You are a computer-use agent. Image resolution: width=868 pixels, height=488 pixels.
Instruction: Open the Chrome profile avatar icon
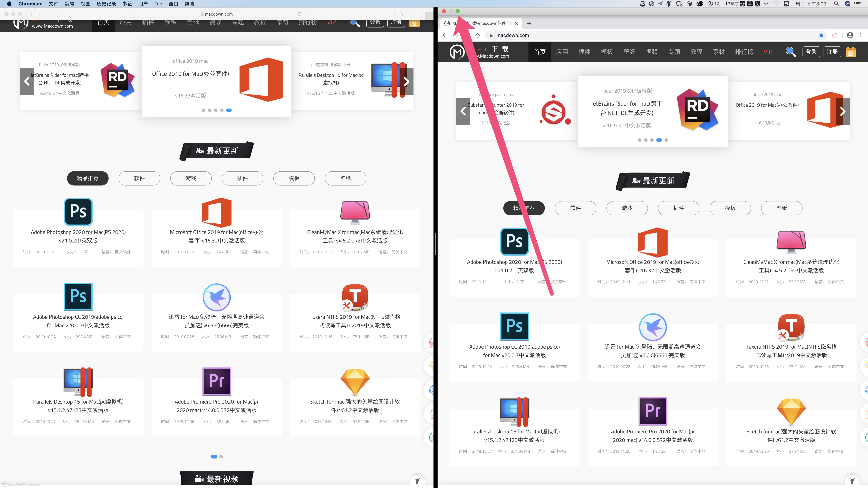pos(850,35)
